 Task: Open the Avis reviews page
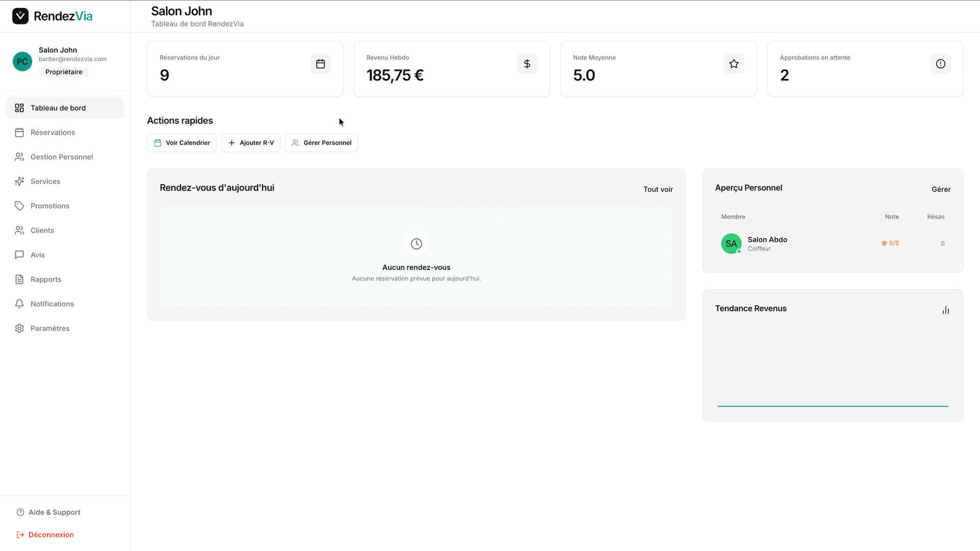pos(65,255)
